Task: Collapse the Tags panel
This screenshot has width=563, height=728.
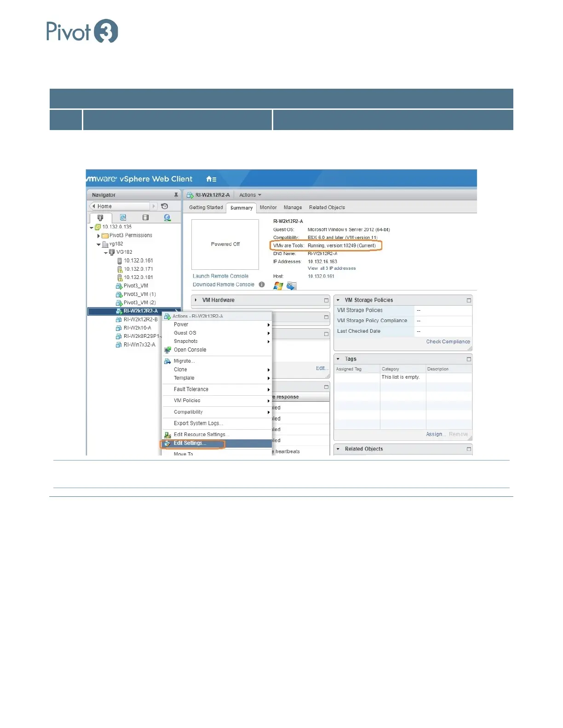Action: 338,359
